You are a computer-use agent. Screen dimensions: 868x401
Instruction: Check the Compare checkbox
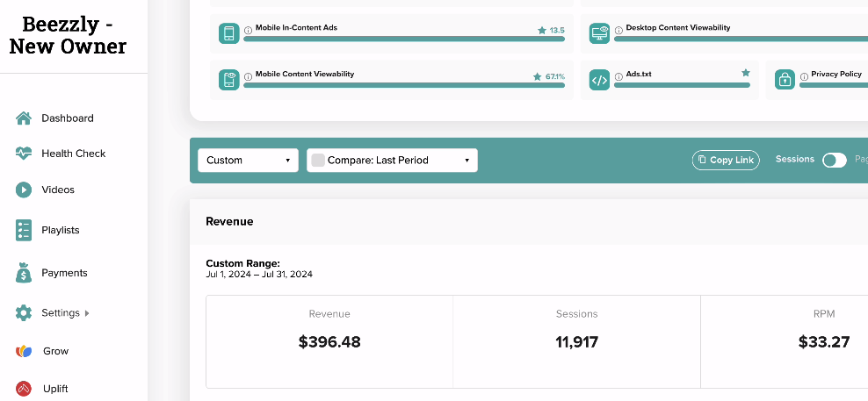point(318,161)
